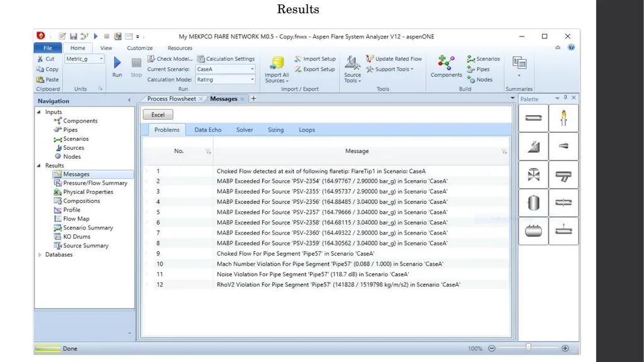Switch to the Process Flowsheet tab

[171, 99]
